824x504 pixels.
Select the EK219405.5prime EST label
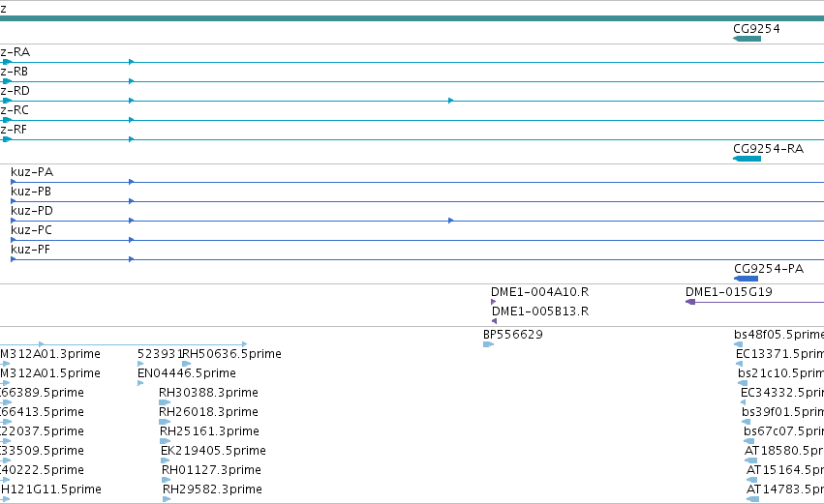[x=213, y=451]
